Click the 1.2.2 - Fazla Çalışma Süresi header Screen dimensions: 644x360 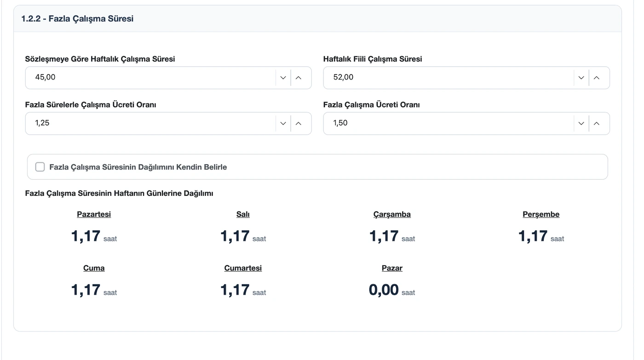[x=77, y=19]
